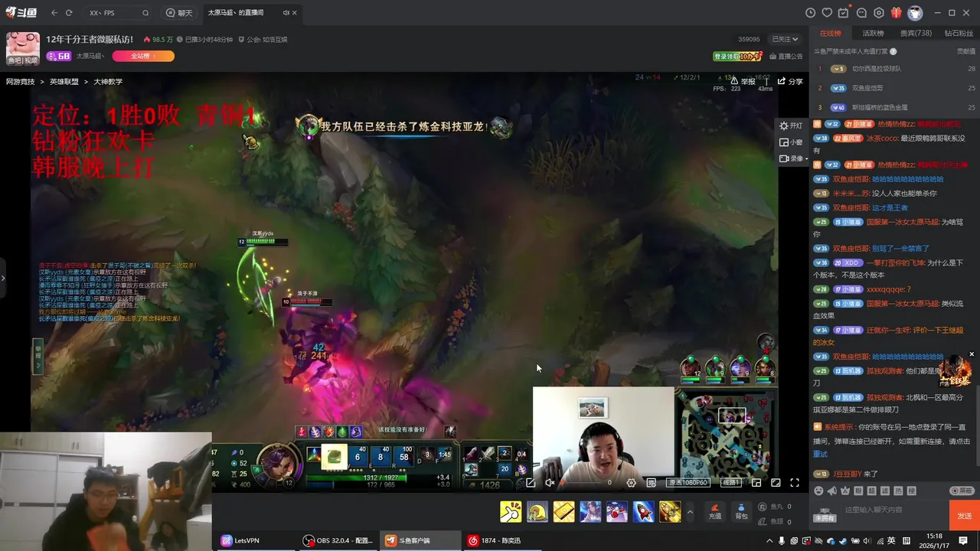Open messages chat-bubble icon in title bar
The image size is (980, 551).
(x=861, y=13)
